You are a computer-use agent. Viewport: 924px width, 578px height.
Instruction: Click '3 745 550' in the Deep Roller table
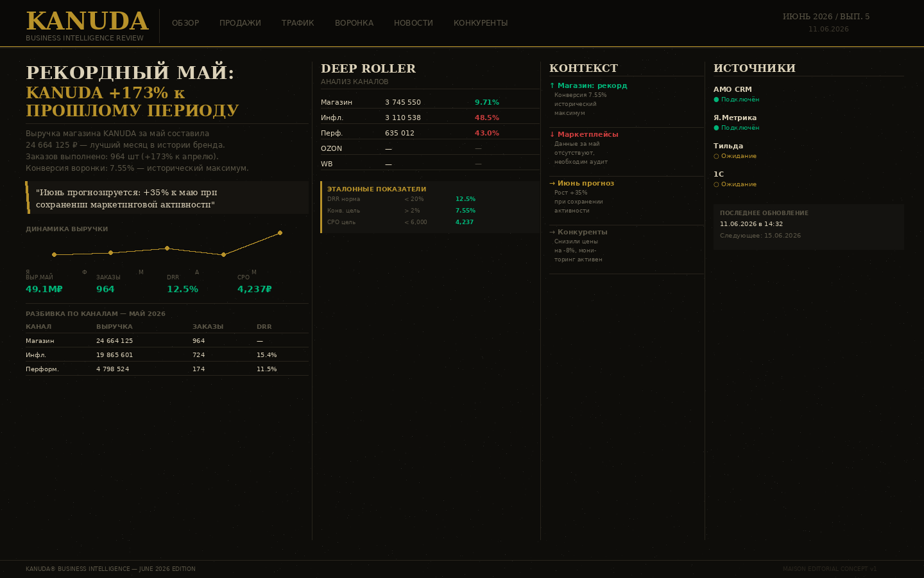coord(403,102)
